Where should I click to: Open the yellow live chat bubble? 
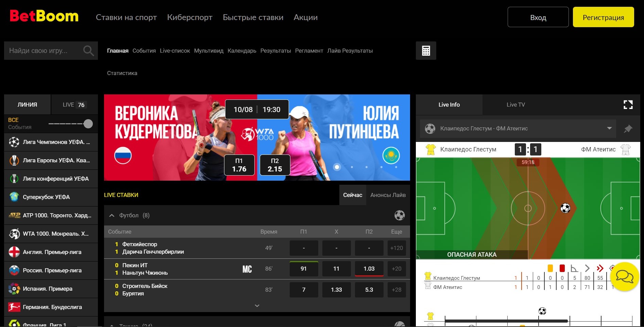[624, 277]
